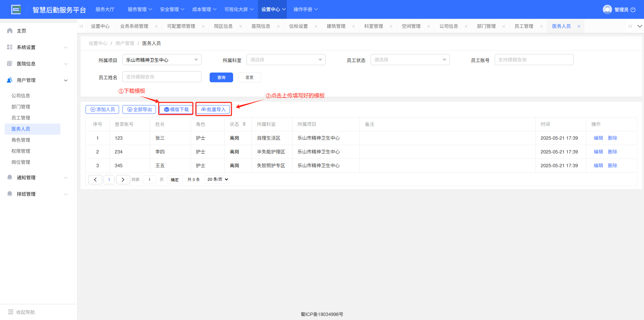Open 服务管理 top menu
The height and width of the screenshot is (320, 644).
click(x=140, y=9)
